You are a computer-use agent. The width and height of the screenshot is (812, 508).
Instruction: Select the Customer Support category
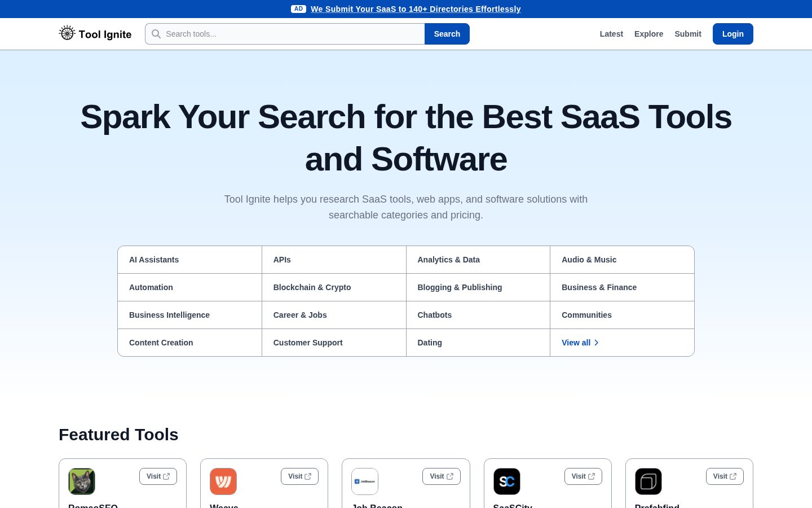coord(334,343)
